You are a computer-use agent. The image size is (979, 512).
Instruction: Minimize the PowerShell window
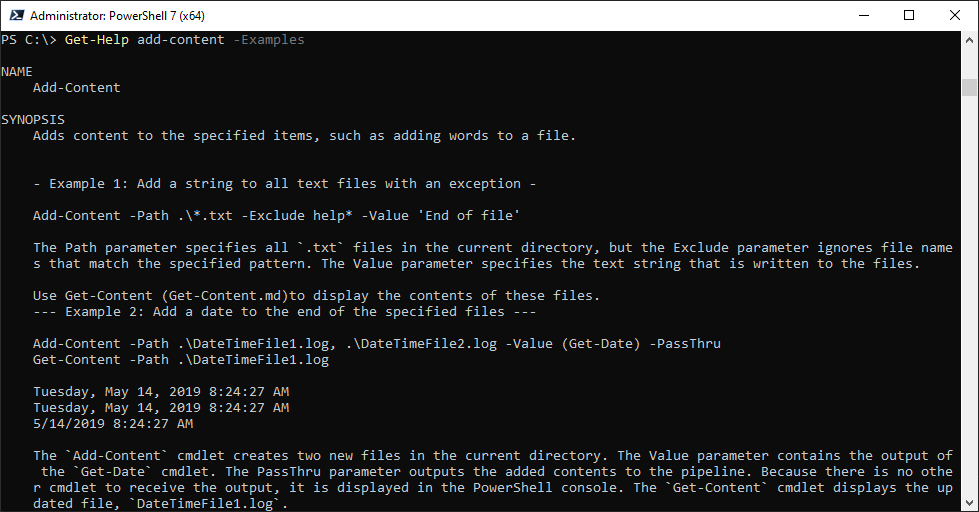coord(862,15)
